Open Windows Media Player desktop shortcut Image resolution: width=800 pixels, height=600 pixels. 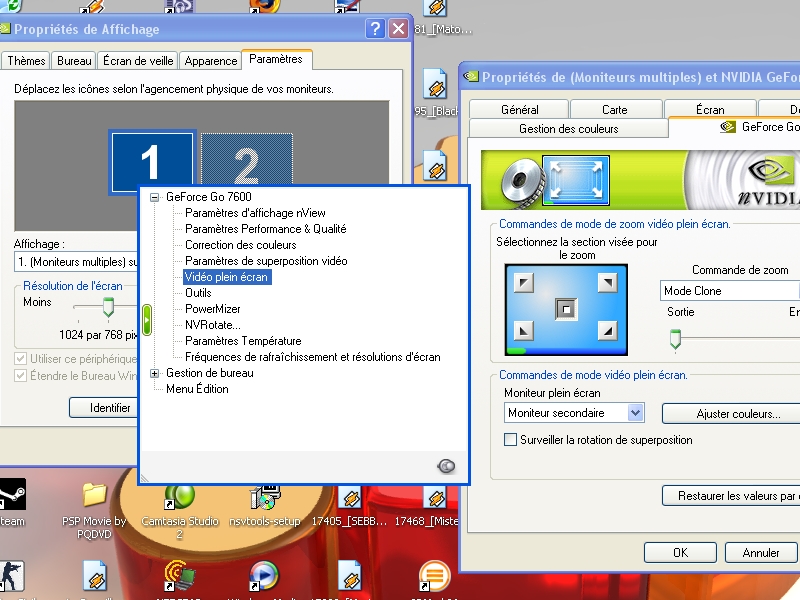pos(264,580)
